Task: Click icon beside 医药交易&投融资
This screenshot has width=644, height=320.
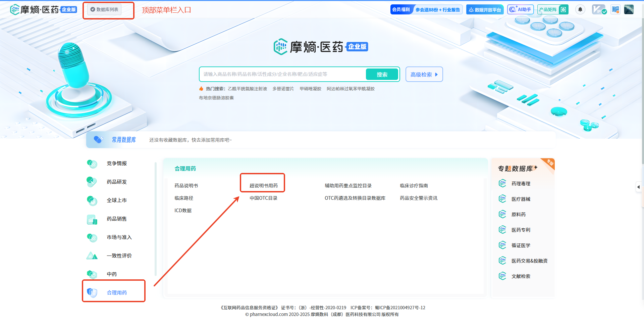Action: click(502, 261)
